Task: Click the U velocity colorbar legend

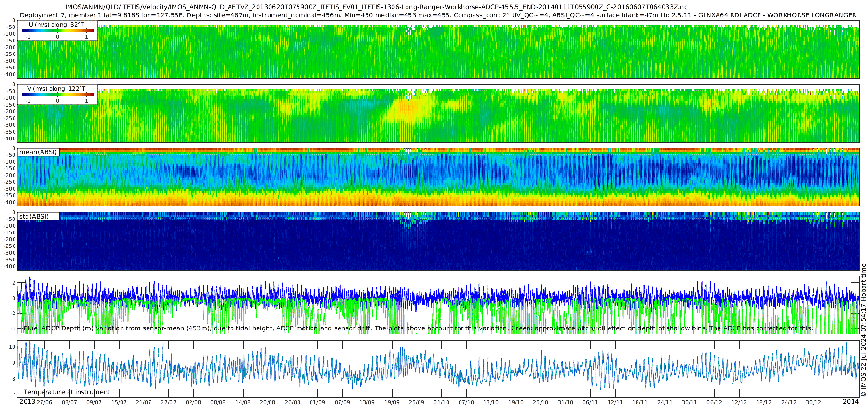Action: point(57,30)
